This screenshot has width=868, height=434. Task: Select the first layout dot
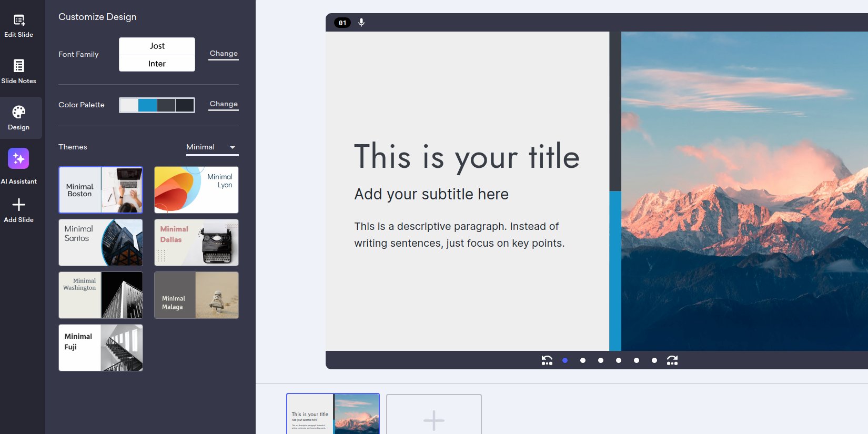click(565, 360)
